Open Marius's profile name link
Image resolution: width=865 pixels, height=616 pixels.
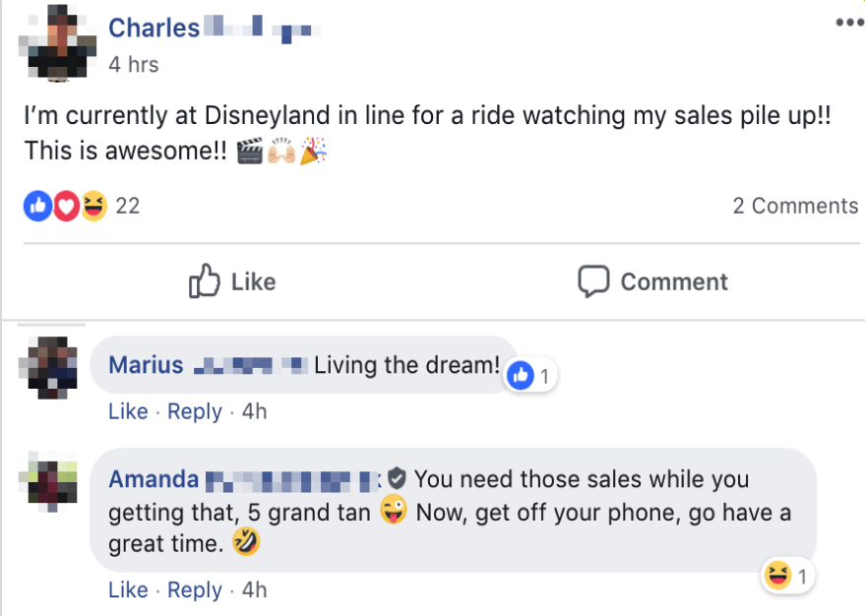pos(146,365)
